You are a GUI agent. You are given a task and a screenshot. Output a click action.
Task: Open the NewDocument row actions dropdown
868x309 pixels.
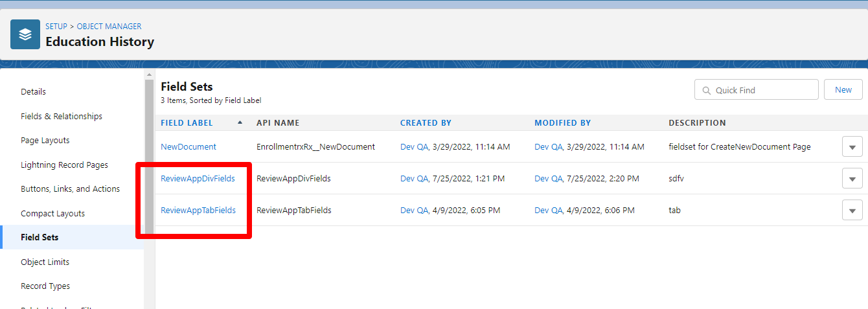[852, 147]
